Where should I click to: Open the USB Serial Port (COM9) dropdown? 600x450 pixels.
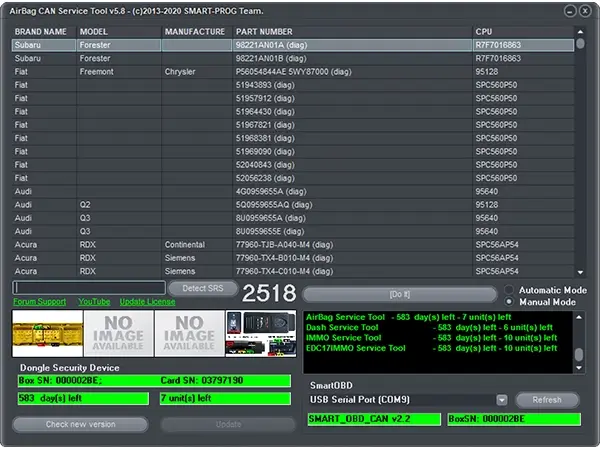[x=502, y=400]
